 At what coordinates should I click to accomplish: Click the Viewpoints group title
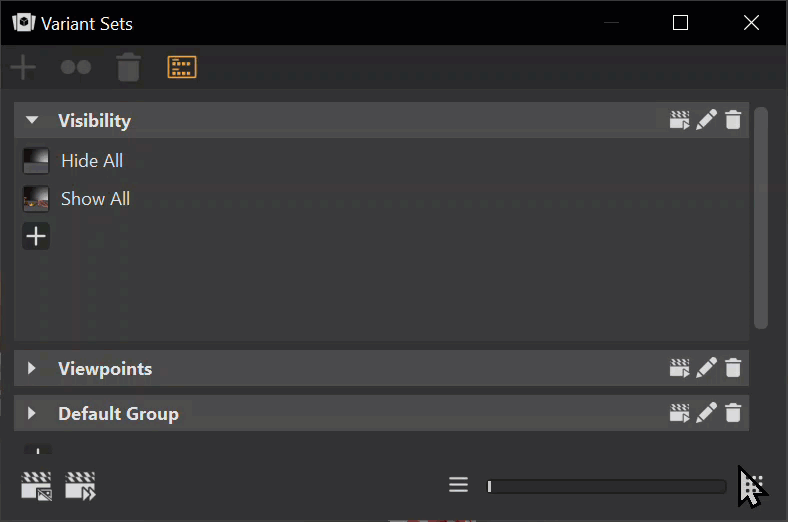(x=105, y=369)
